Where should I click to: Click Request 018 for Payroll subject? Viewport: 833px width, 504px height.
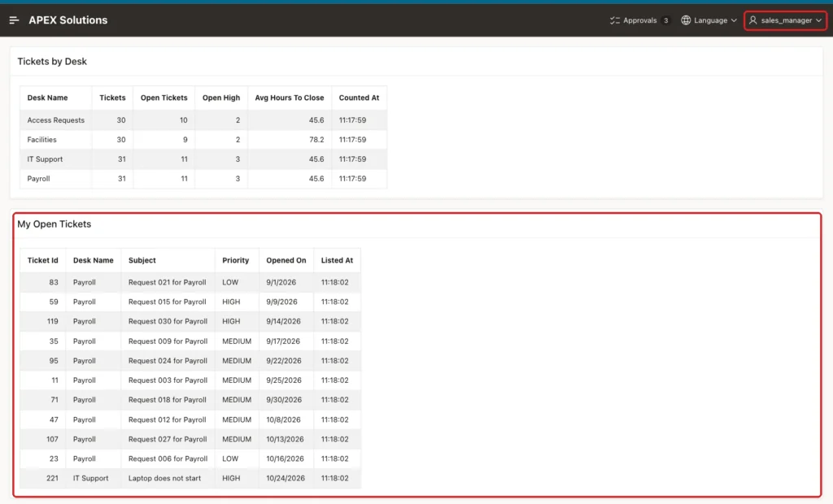(x=167, y=399)
